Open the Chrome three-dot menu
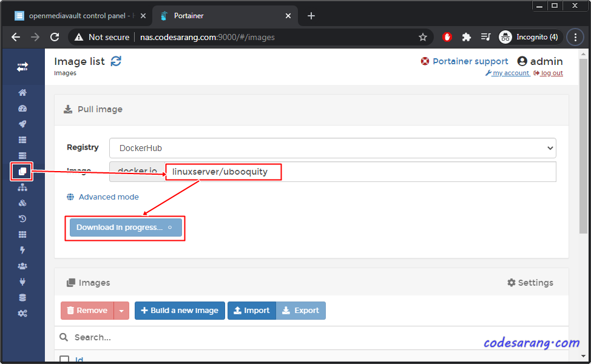Image resolution: width=591 pixels, height=364 pixels. pyautogui.click(x=575, y=37)
